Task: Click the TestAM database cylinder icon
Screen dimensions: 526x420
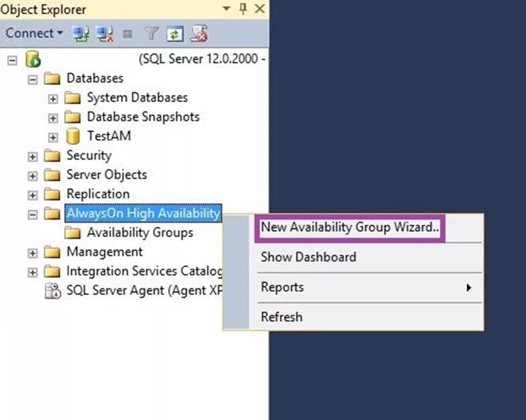Action: click(73, 136)
